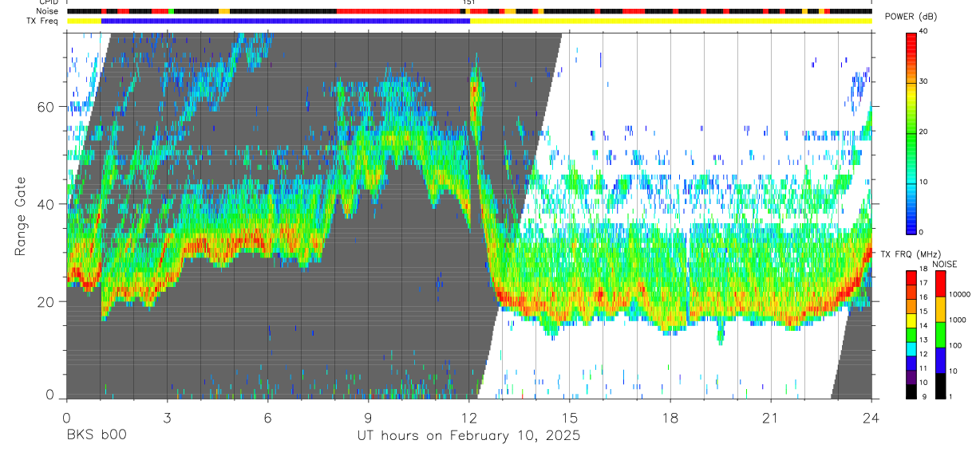Click the UT hours on February 10, 2025 title
This screenshot has width=980, height=452.
click(x=468, y=435)
